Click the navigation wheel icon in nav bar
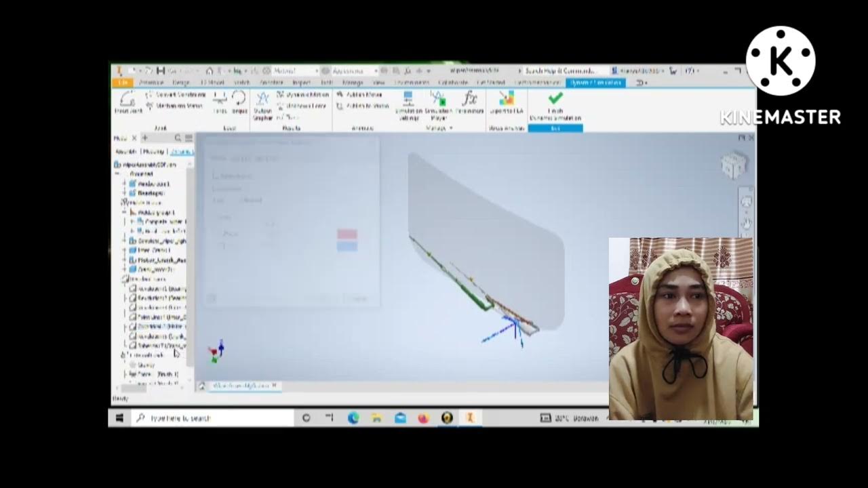This screenshot has width=868, height=488. [747, 202]
